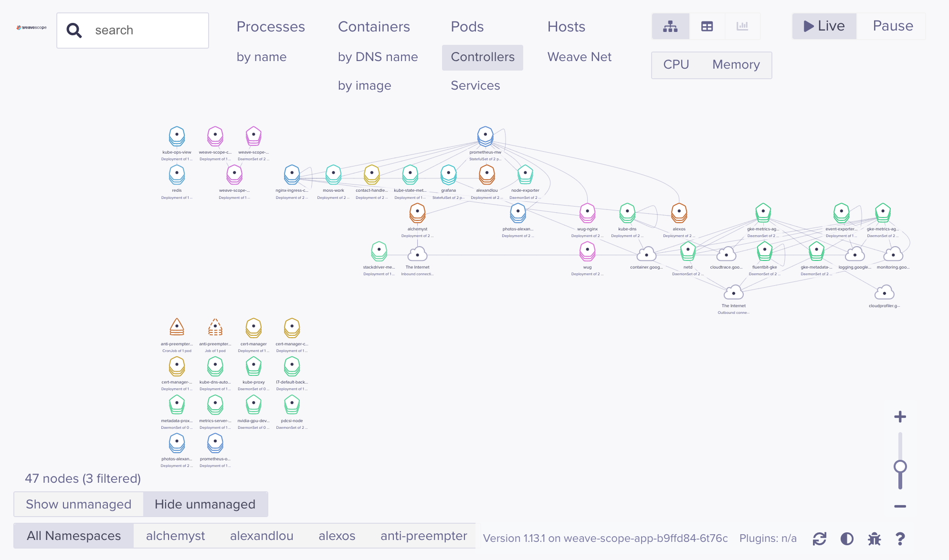Image resolution: width=949 pixels, height=560 pixels.
Task: Open the Services sub-view
Action: click(x=475, y=85)
